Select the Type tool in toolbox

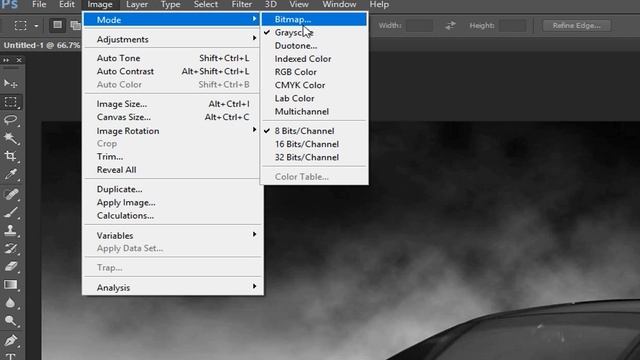11,356
